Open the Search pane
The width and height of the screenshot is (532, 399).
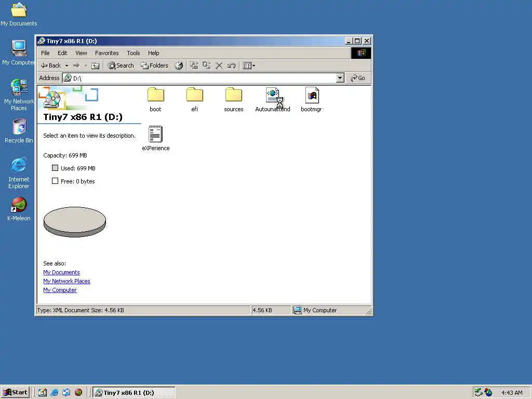121,65
